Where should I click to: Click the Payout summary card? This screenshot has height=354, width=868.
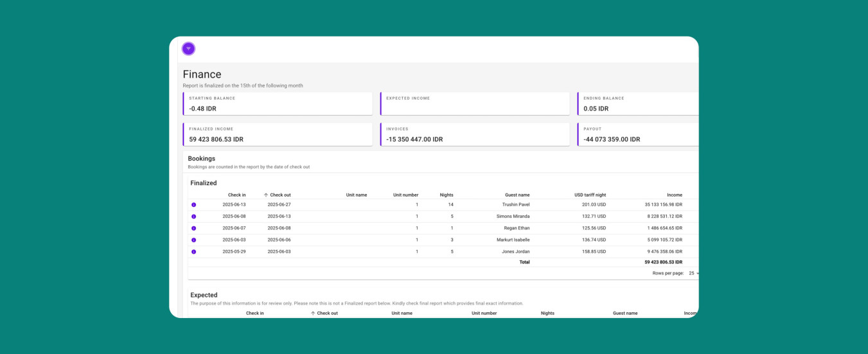click(x=637, y=134)
